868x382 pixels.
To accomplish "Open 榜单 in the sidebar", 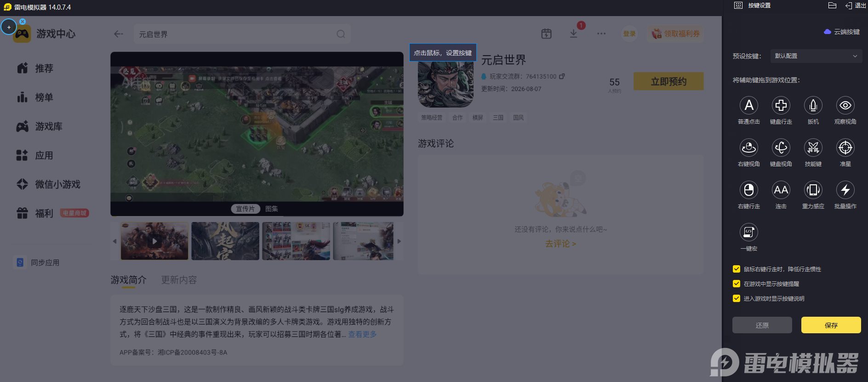I will pos(35,97).
